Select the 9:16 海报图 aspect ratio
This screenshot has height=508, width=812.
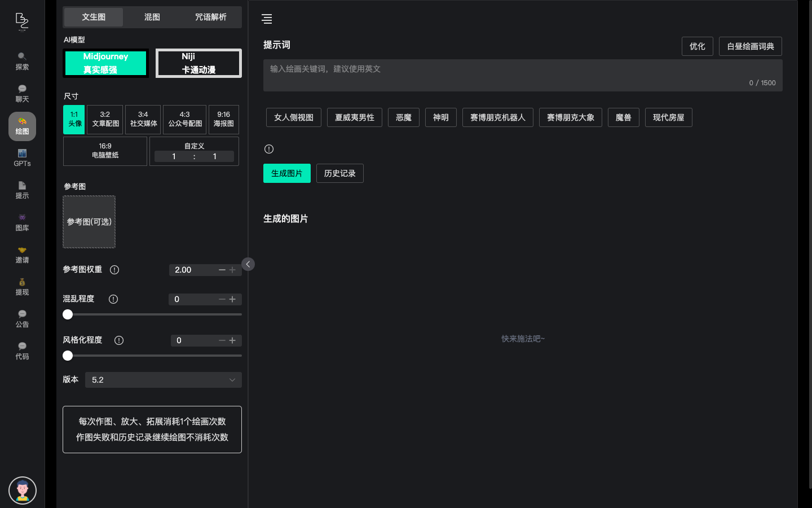coord(223,119)
